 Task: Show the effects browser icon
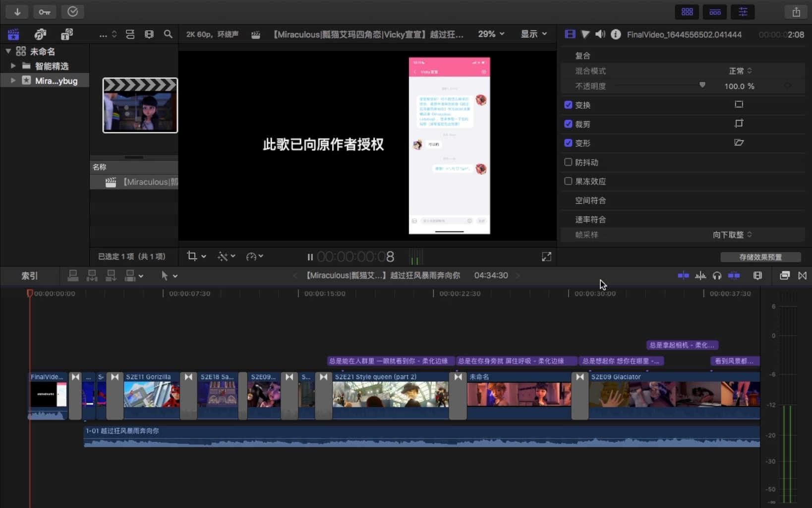pyautogui.click(x=784, y=275)
